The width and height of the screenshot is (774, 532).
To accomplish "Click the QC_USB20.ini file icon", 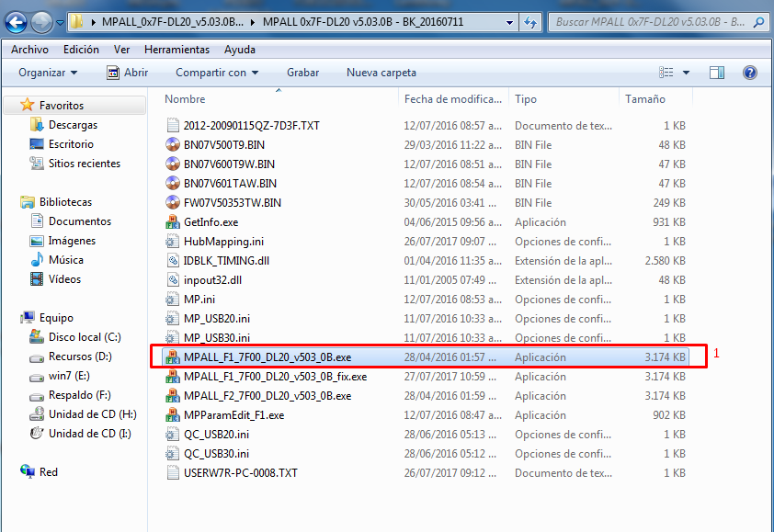I will 173,435.
